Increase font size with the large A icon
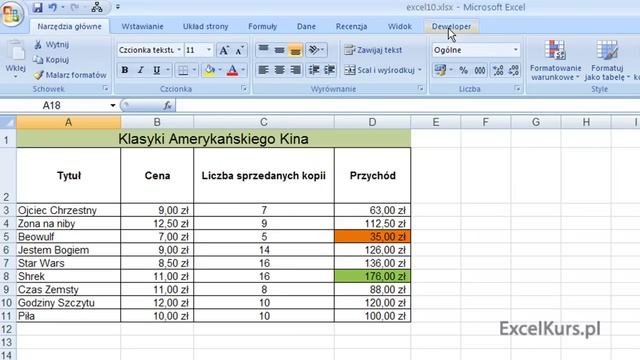Viewport: 640px width, 360px height. 224,50
